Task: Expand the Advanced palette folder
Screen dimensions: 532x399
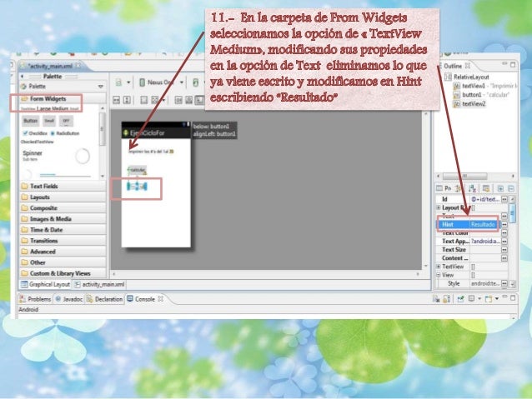Action: pos(63,252)
